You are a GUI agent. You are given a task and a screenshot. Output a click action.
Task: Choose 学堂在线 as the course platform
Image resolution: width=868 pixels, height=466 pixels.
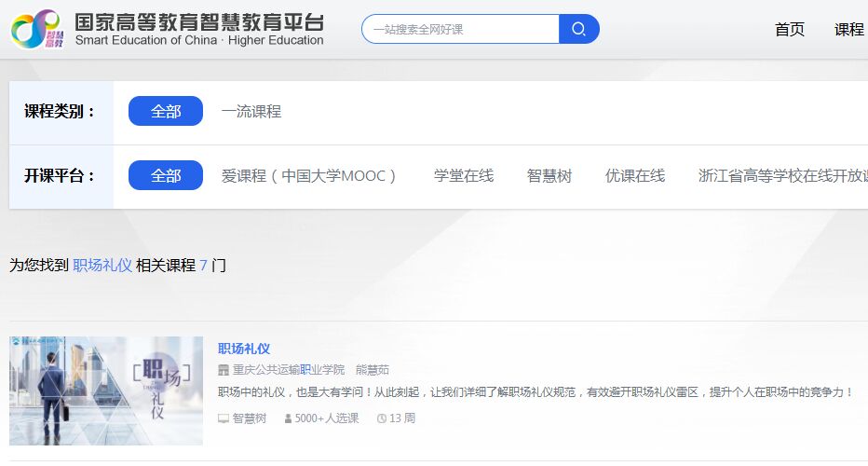tap(464, 175)
